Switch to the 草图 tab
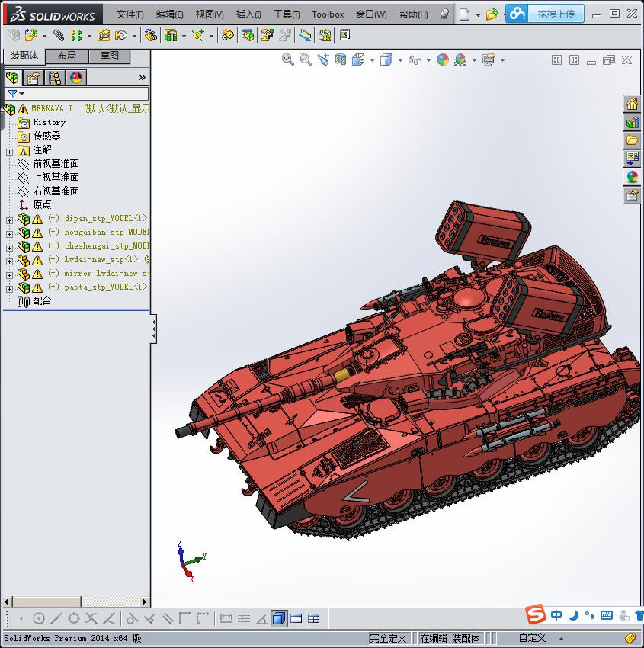 (110, 56)
